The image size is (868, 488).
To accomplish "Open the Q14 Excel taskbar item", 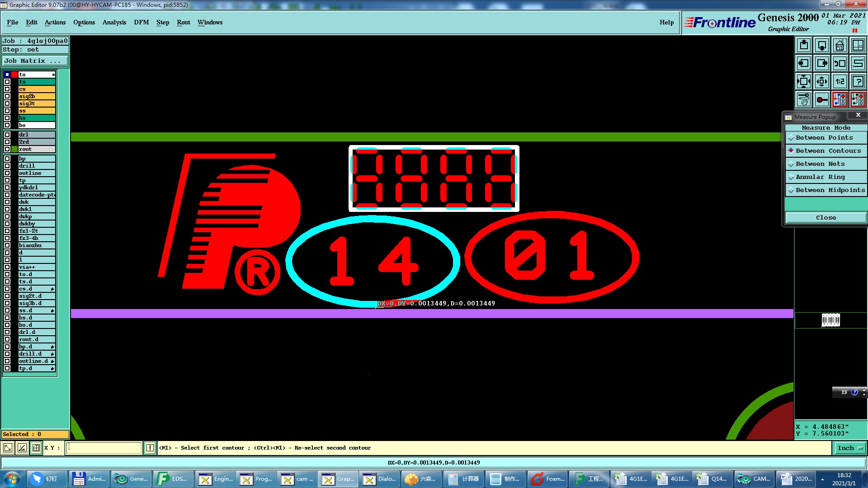I will pyautogui.click(x=713, y=479).
